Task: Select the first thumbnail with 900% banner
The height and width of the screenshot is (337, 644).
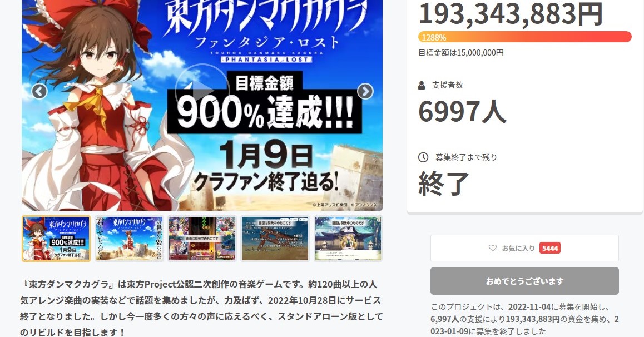Action: pos(56,239)
